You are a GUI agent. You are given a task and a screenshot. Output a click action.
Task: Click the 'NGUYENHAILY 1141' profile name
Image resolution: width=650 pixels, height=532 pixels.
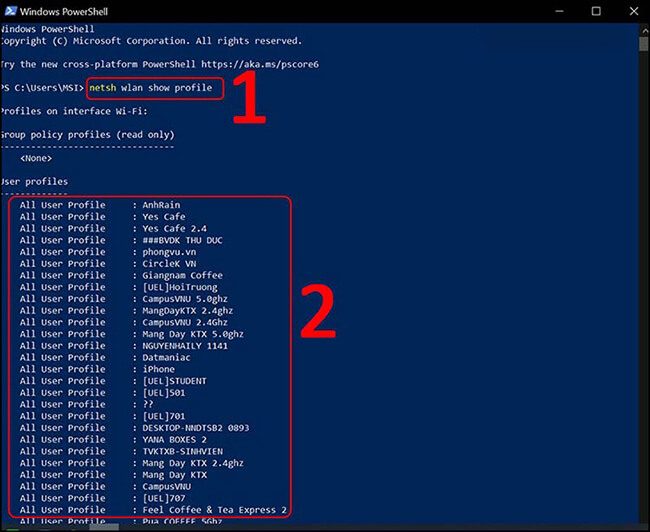click(185, 346)
